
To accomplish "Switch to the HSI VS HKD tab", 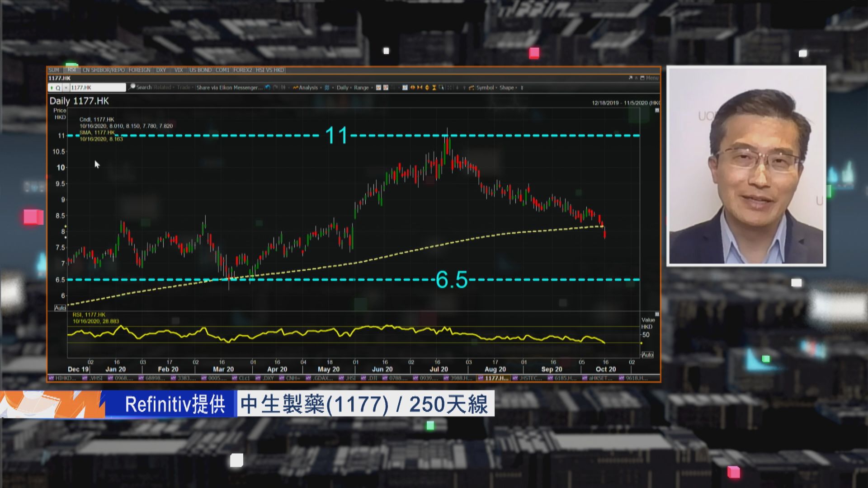I will [x=269, y=70].
